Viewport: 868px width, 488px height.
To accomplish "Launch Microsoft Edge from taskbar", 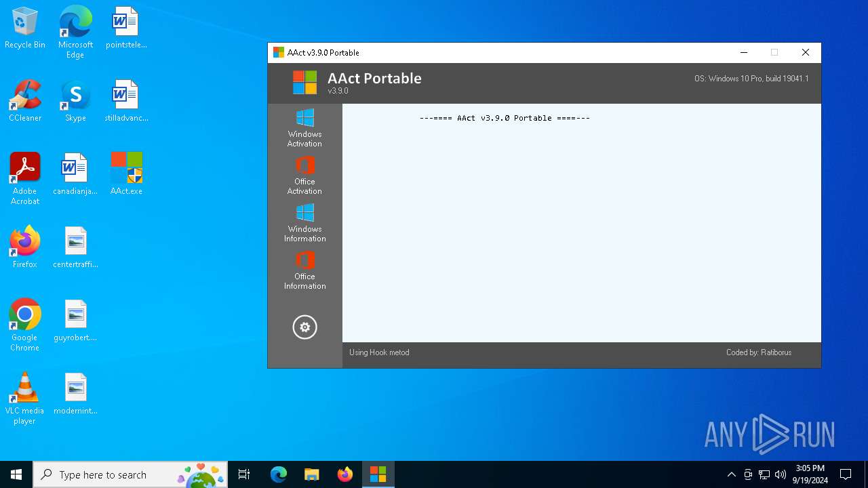I will (x=279, y=474).
